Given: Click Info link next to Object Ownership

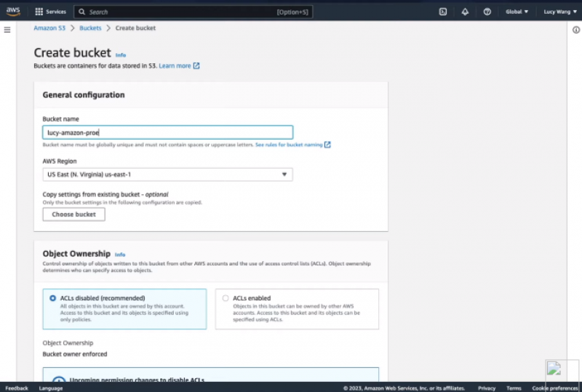Looking at the screenshot, I should (x=120, y=255).
